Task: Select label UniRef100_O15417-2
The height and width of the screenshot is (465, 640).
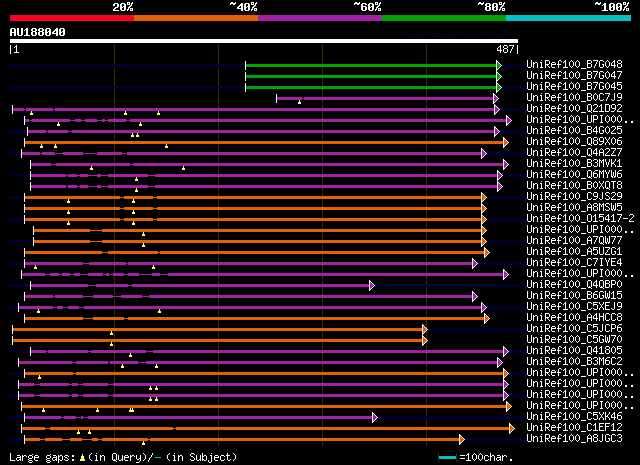Action: [x=580, y=218]
